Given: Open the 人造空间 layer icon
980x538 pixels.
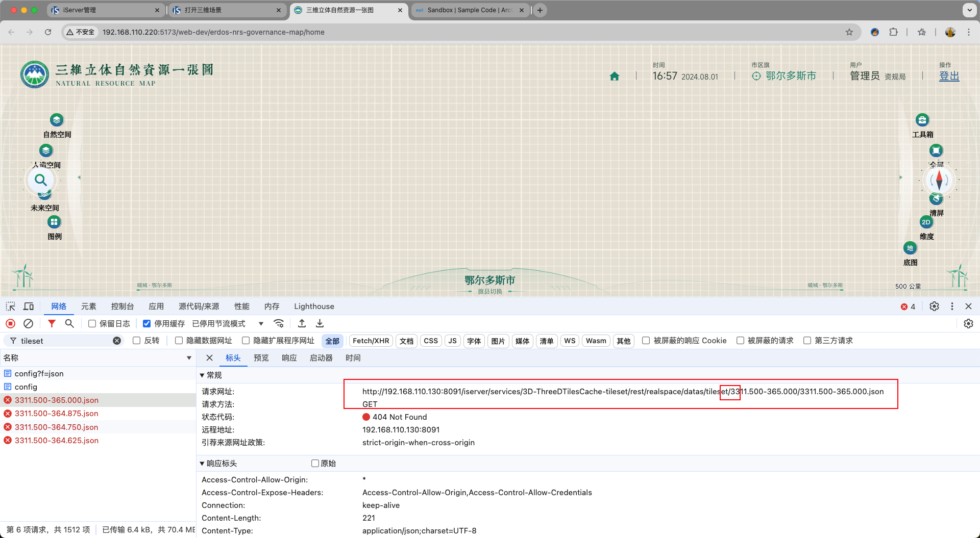Looking at the screenshot, I should point(46,150).
